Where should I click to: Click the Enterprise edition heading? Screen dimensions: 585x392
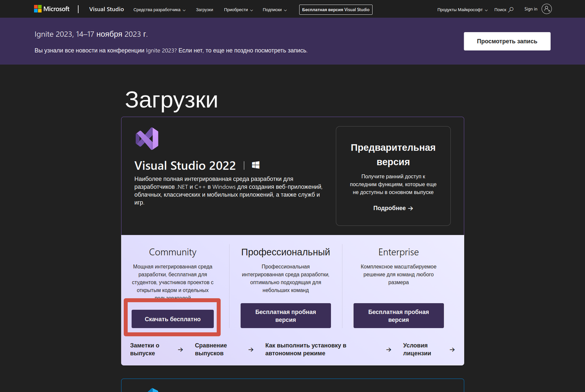399,252
